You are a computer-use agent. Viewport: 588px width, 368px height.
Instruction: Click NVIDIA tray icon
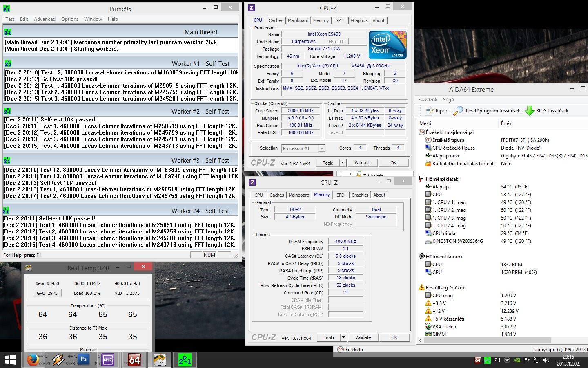[517, 360]
